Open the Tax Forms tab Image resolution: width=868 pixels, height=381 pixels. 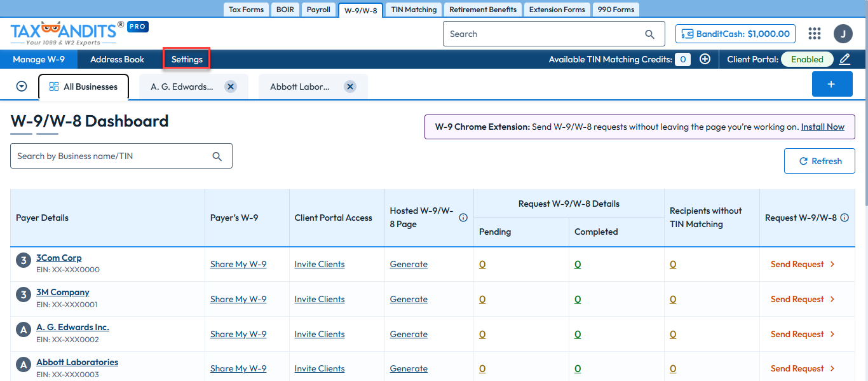click(246, 10)
